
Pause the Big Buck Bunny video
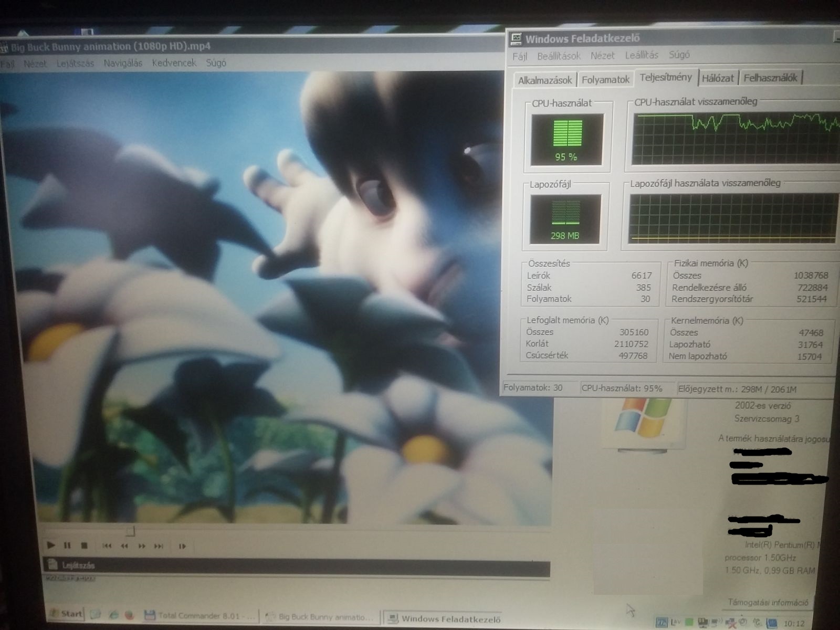point(67,545)
